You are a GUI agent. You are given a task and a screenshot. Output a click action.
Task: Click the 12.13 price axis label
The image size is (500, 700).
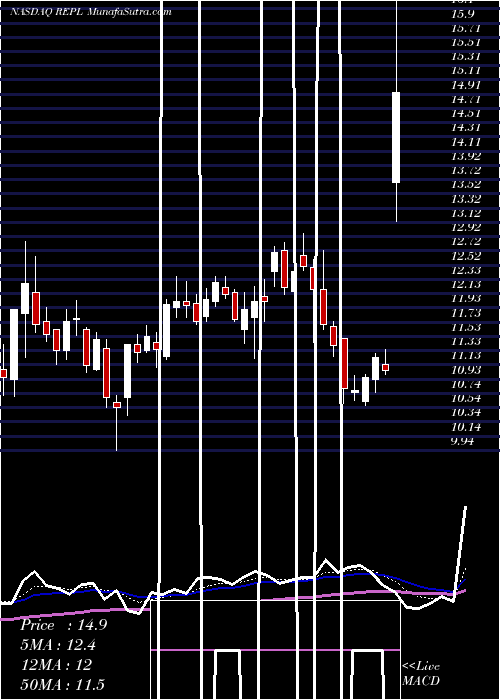coord(466,284)
